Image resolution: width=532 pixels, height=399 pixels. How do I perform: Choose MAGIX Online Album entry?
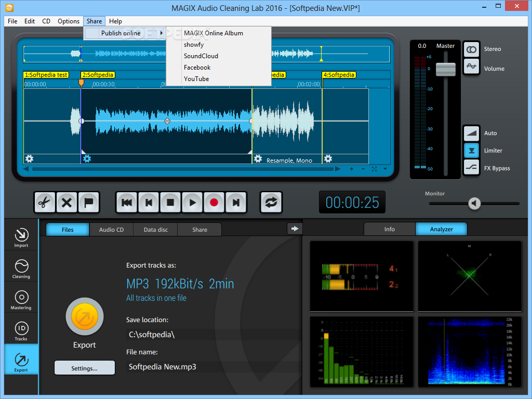(x=218, y=33)
